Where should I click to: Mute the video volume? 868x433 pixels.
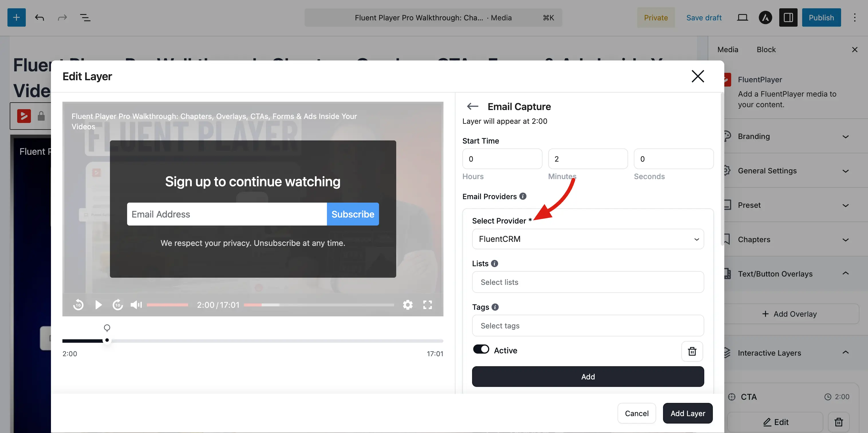click(x=136, y=305)
